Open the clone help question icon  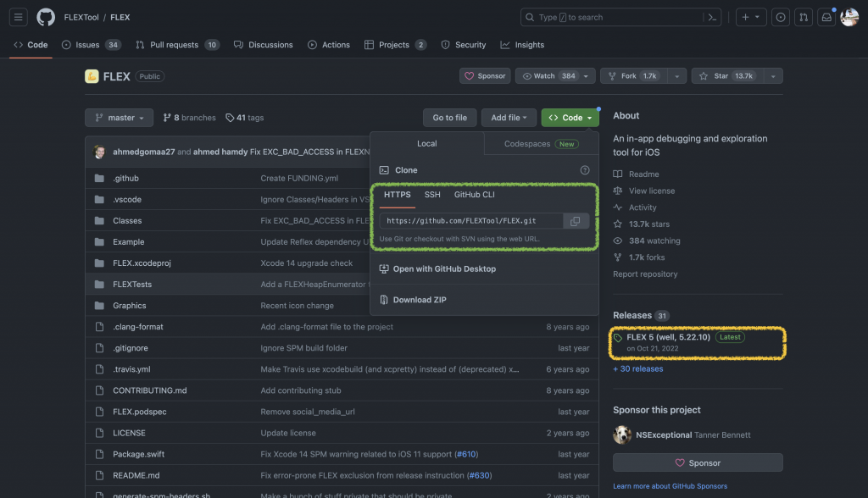585,170
